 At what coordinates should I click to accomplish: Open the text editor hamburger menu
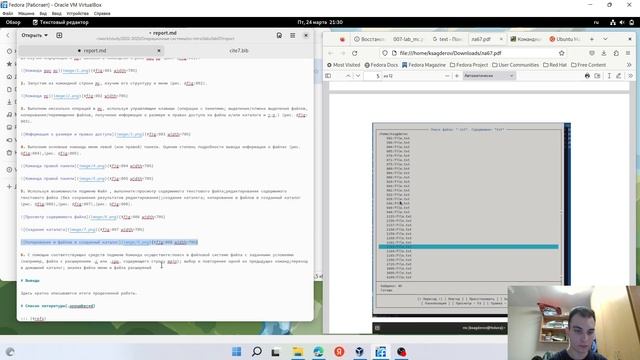293,36
